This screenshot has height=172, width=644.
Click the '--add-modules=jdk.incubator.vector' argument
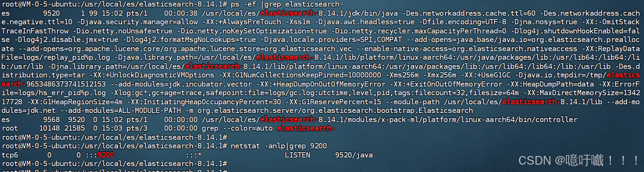coord(181,84)
